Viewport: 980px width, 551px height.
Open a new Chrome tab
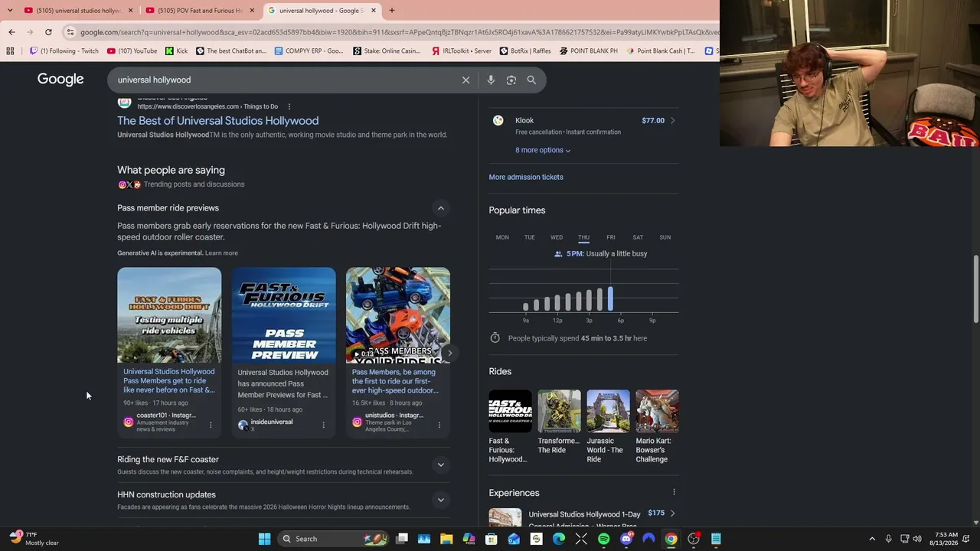[x=392, y=11]
